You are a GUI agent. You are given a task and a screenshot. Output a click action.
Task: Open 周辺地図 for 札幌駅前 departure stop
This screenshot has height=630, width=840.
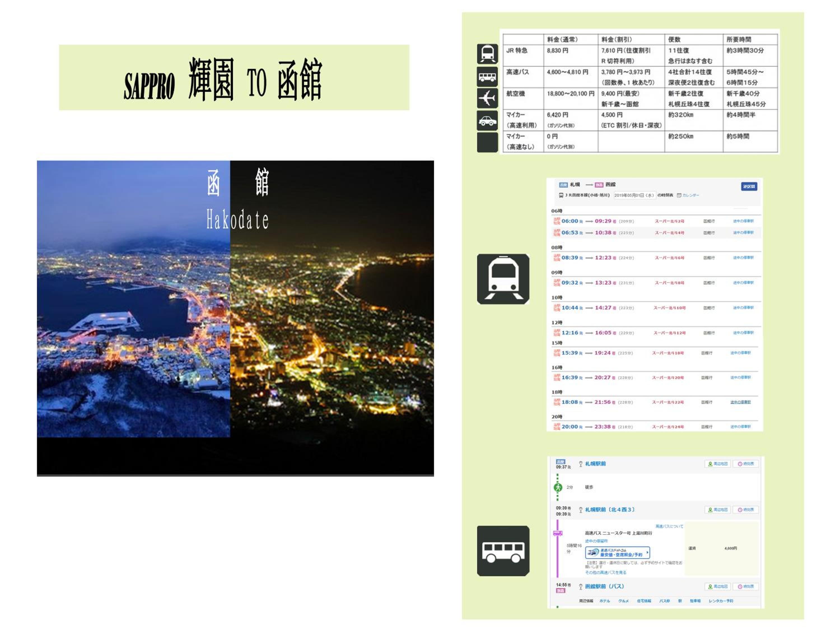click(x=717, y=464)
